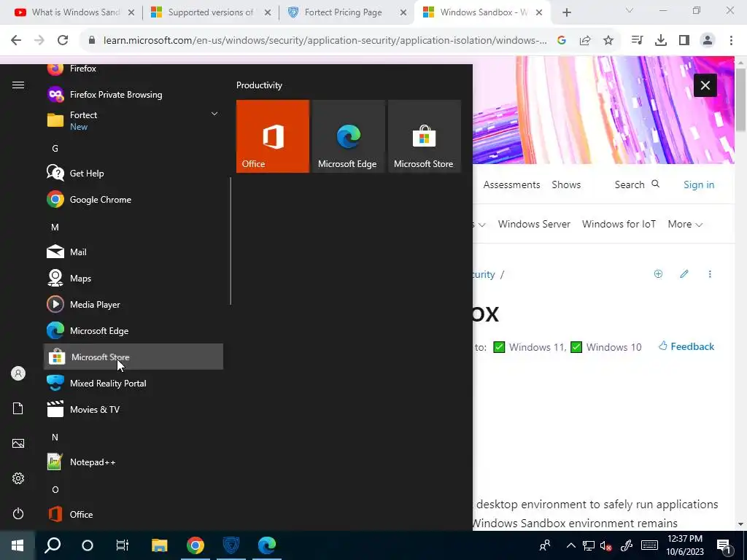Jump to letter G app group header
The height and width of the screenshot is (560, 747).
tap(55, 149)
